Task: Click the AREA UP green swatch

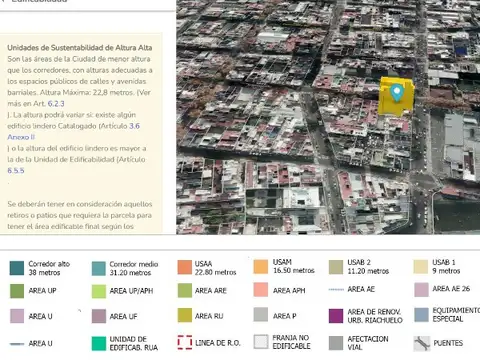Action: [x=17, y=291]
